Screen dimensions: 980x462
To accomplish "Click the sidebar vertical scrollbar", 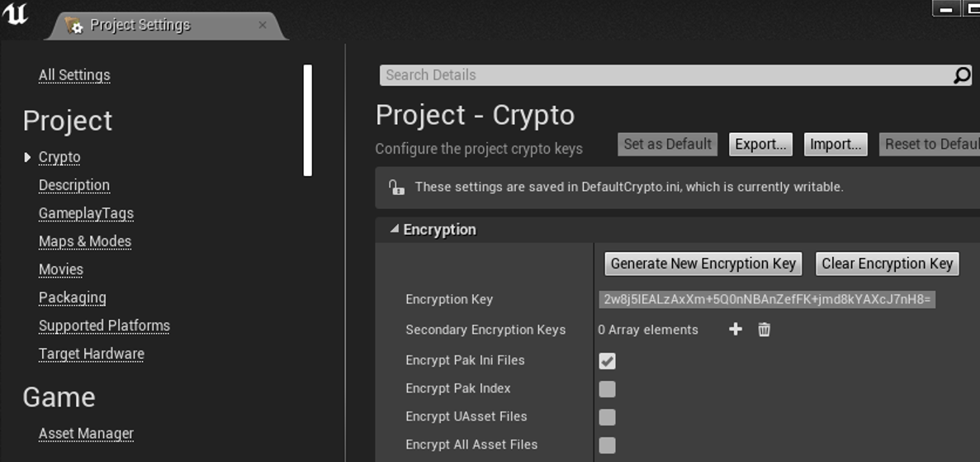I will tap(308, 121).
